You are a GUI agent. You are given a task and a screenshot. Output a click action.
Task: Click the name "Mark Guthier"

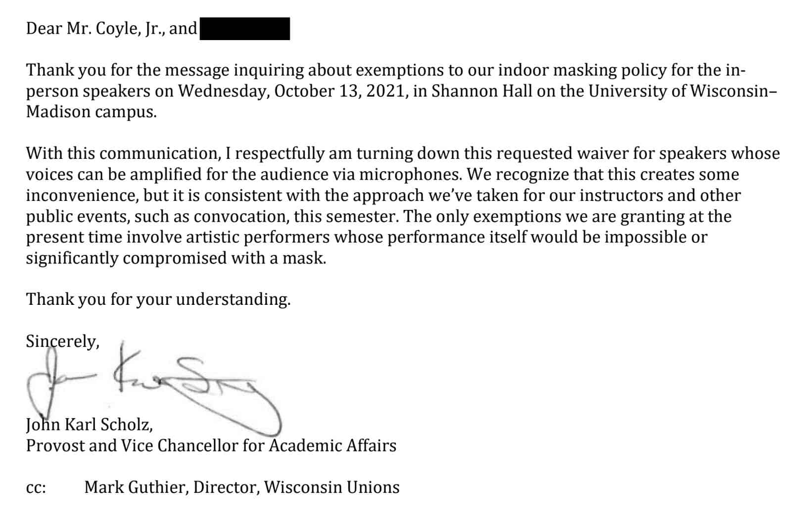coord(136,487)
